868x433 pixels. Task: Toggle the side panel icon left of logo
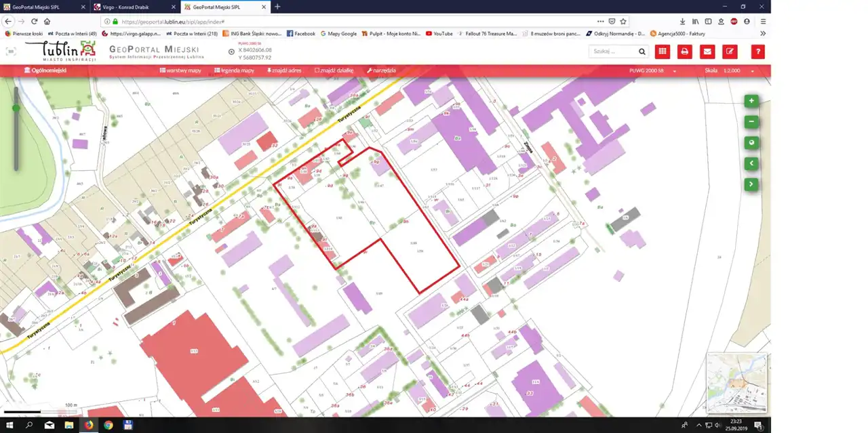11,51
